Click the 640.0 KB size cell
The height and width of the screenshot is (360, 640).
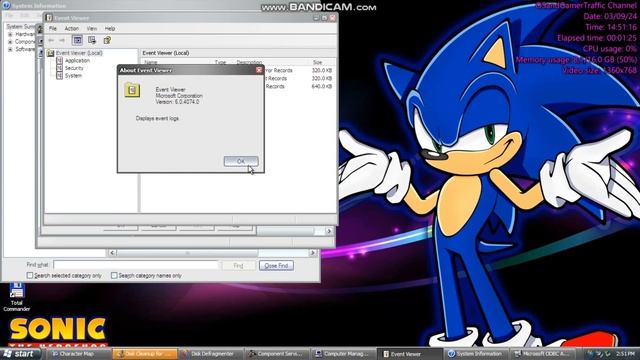[322, 86]
